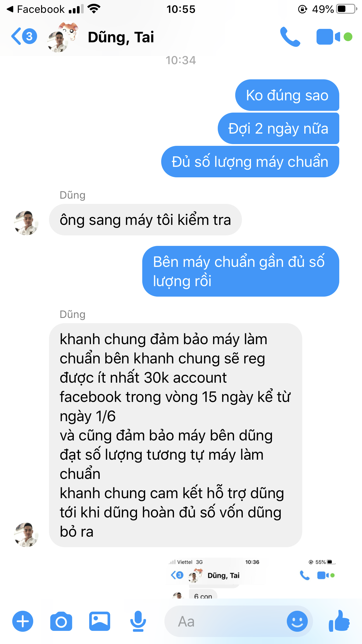The width and height of the screenshot is (362, 644).
Task: Start a voice call with Dũng, Tai
Action: pos(290,37)
